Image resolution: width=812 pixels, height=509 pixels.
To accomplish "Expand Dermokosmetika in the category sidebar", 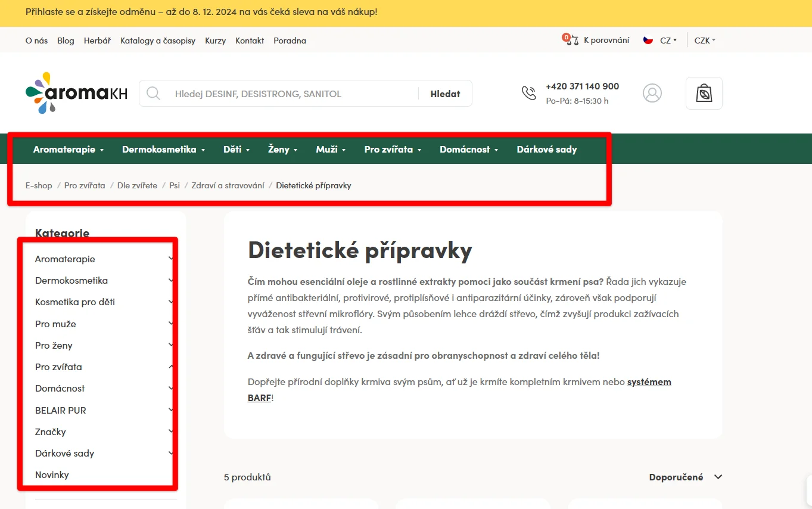I will (x=171, y=280).
